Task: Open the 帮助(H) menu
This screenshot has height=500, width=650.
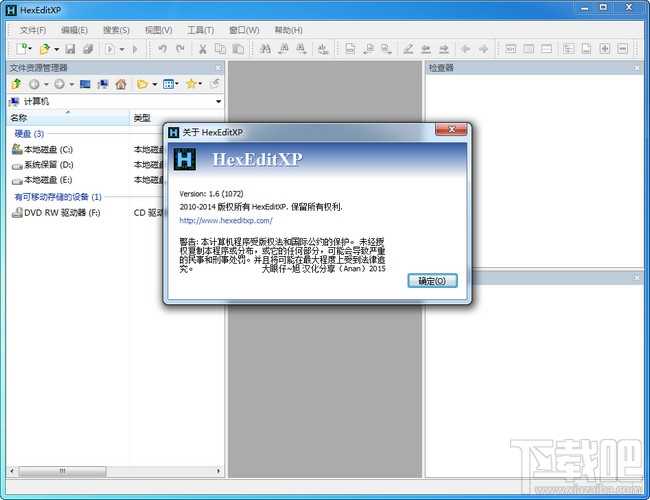Action: coord(289,30)
